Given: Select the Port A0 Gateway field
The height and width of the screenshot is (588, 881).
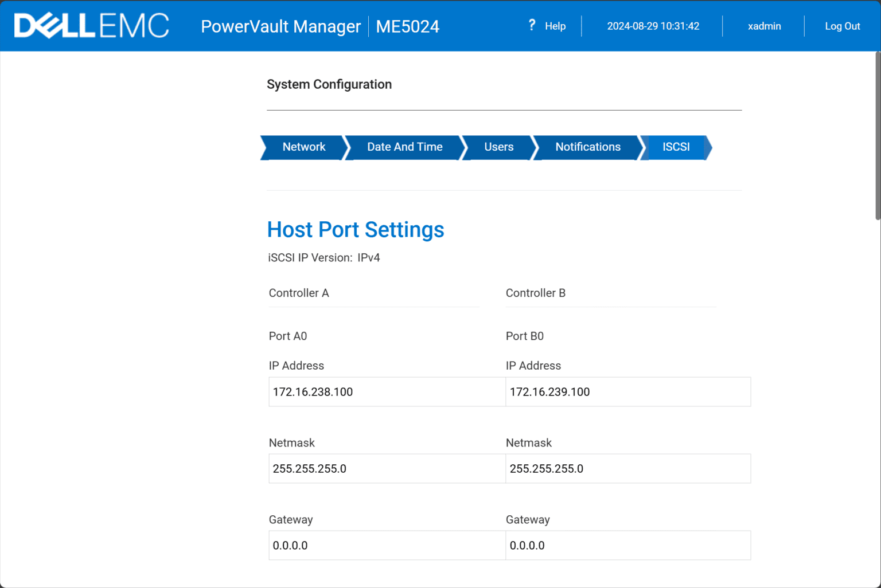Looking at the screenshot, I should pyautogui.click(x=387, y=545).
